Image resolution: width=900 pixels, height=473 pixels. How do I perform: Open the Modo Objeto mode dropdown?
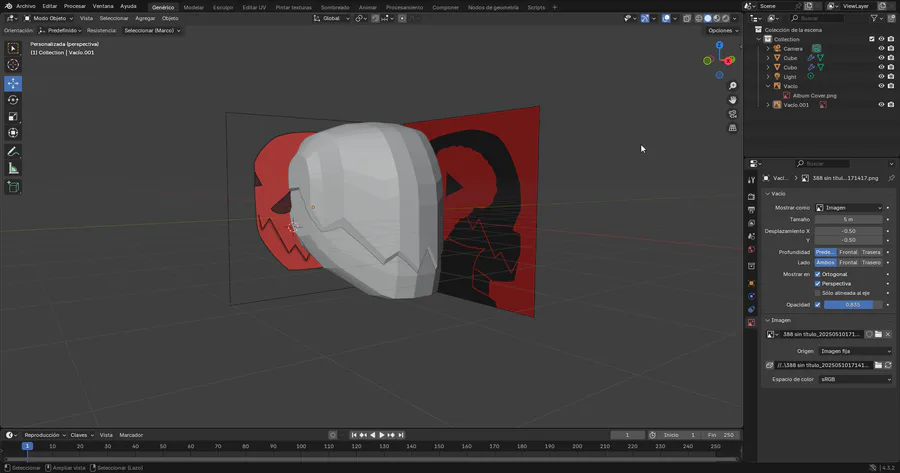[x=48, y=18]
